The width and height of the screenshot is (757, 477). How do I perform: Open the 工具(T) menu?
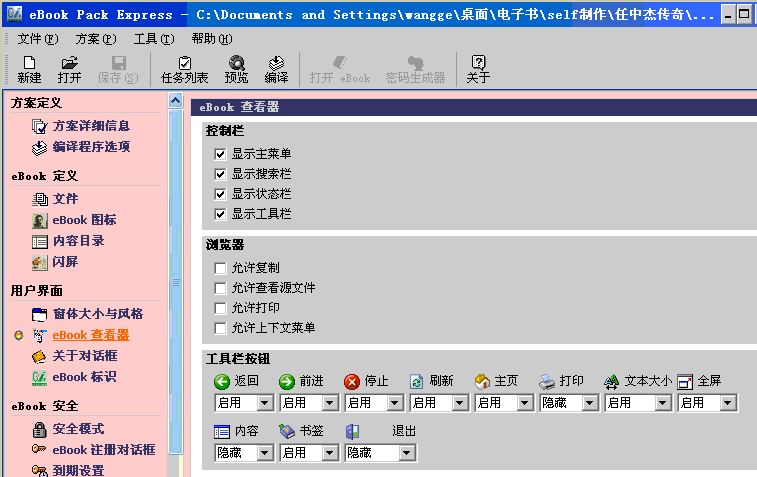click(154, 39)
